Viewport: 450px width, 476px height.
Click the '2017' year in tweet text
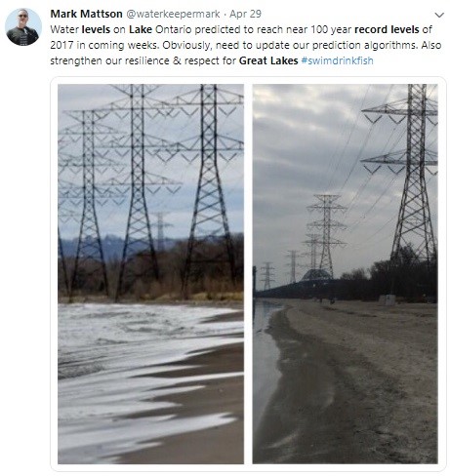tap(61, 45)
